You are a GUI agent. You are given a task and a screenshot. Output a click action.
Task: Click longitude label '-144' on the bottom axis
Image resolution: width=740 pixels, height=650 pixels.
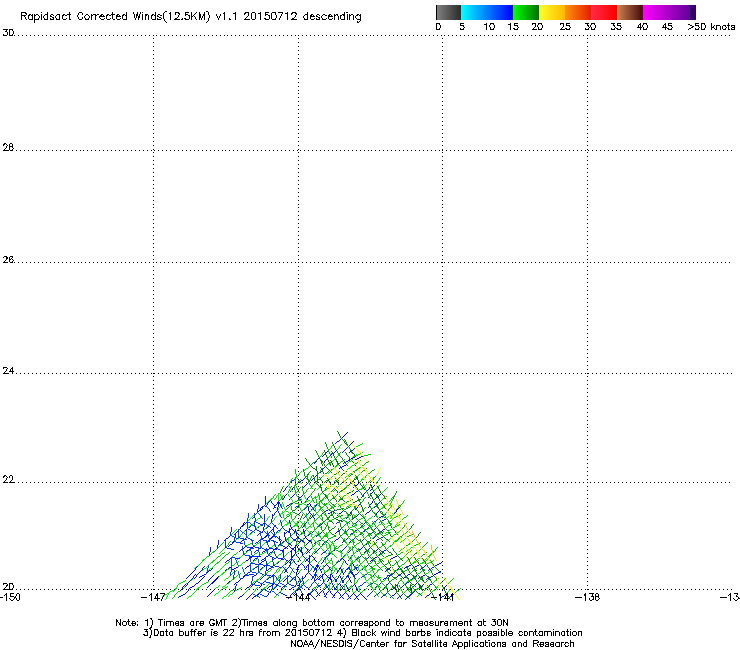(x=298, y=597)
